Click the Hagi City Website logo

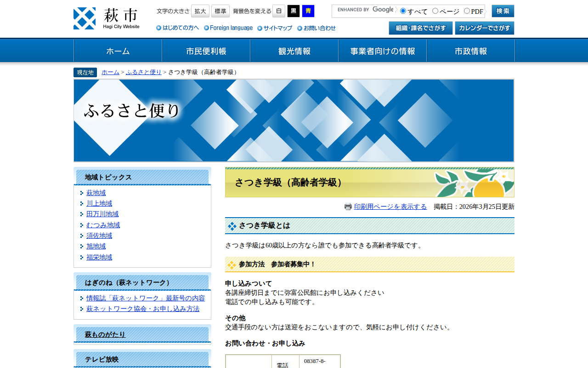(x=107, y=18)
